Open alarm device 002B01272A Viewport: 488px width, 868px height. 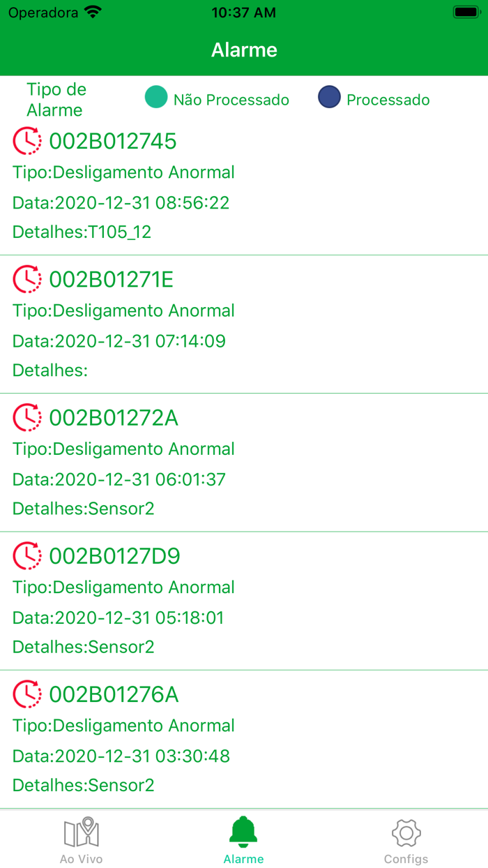tap(114, 418)
